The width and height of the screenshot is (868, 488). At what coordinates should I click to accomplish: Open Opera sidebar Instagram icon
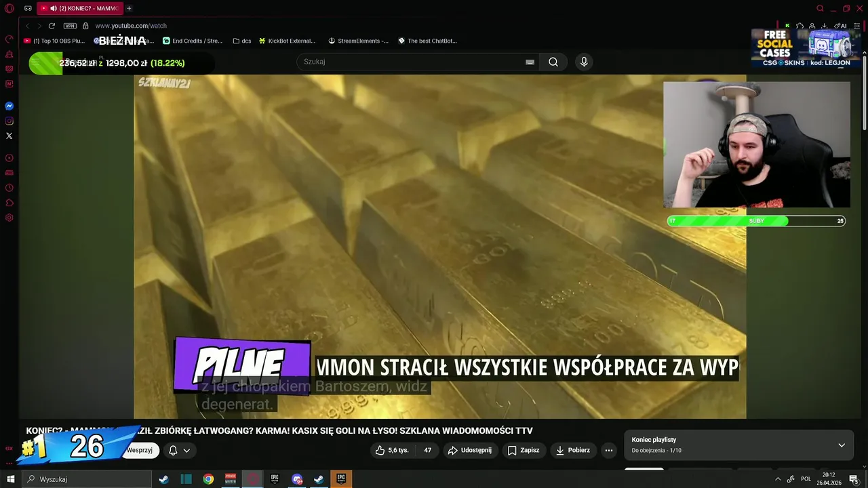click(9, 121)
